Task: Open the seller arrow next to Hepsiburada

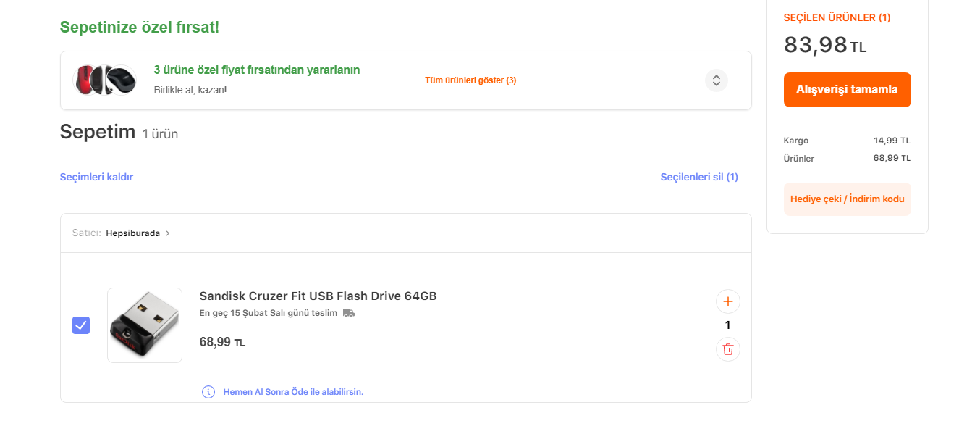Action: [168, 233]
